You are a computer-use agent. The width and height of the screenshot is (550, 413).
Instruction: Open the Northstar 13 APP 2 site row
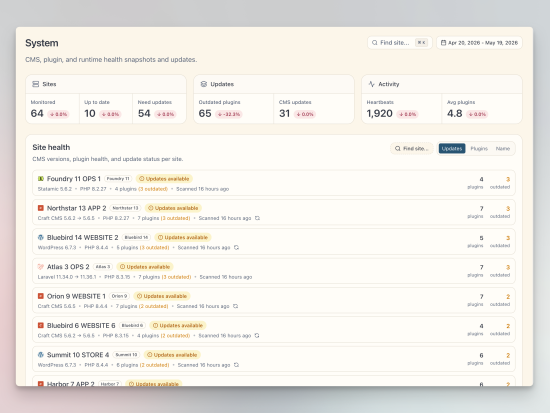[x=274, y=213]
